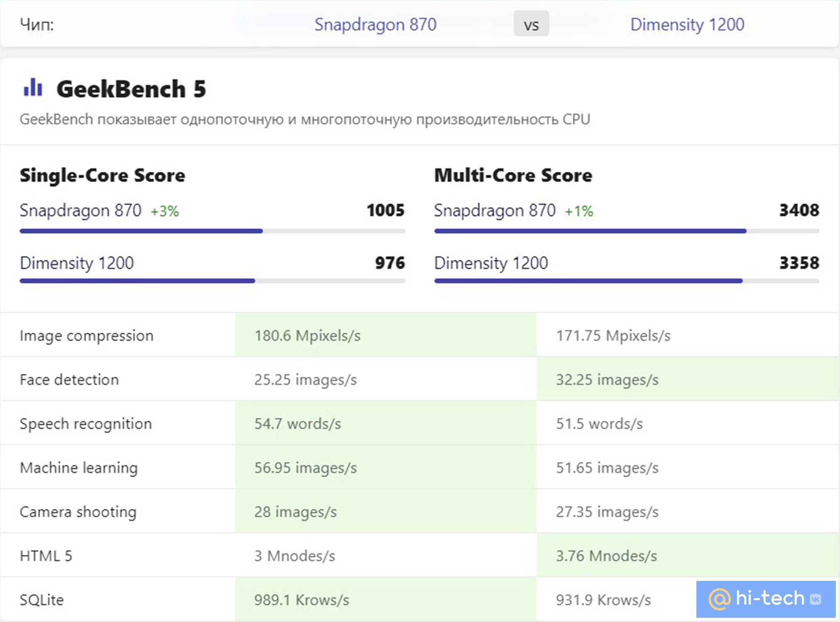Open Snapdragon 870 link under Single-Core Score
This screenshot has width=840, height=622.
pyautogui.click(x=81, y=210)
